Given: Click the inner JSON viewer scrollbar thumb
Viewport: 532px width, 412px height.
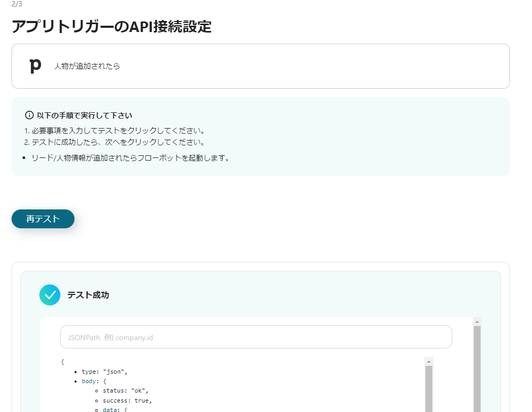Looking at the screenshot, I should (x=429, y=389).
